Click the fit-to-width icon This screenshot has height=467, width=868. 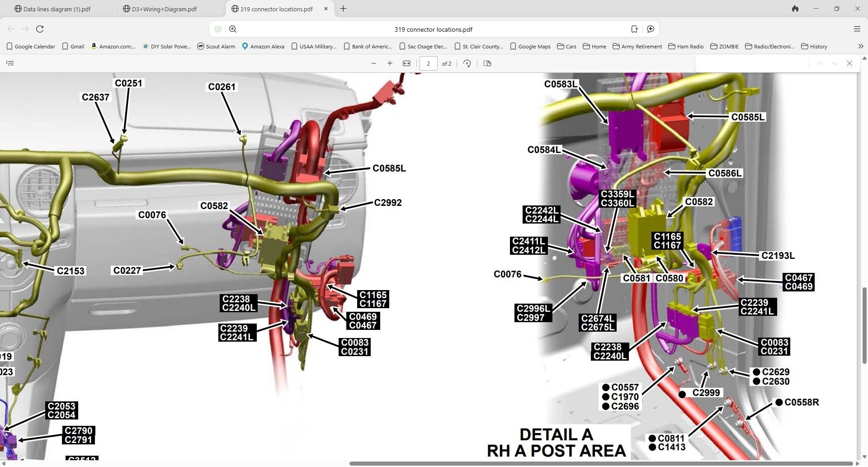point(406,63)
